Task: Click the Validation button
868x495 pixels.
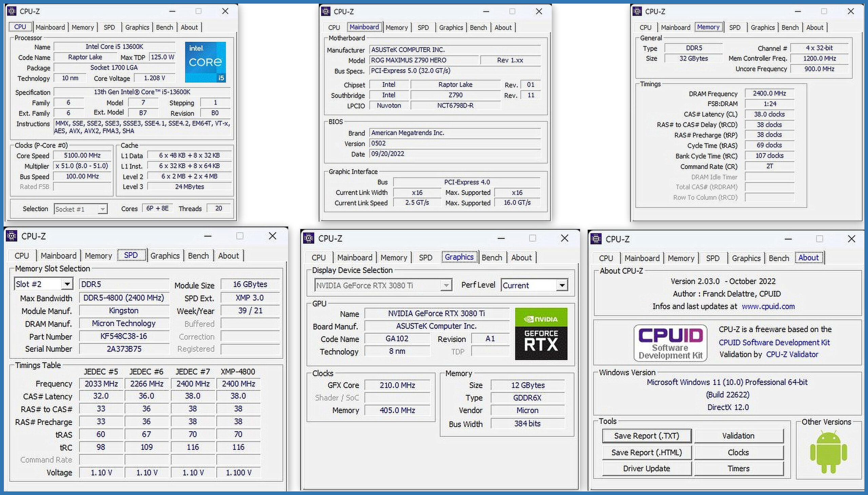Action: [738, 435]
